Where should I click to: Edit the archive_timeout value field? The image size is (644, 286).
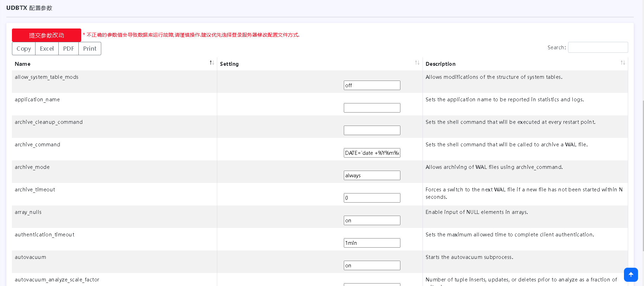(372, 198)
